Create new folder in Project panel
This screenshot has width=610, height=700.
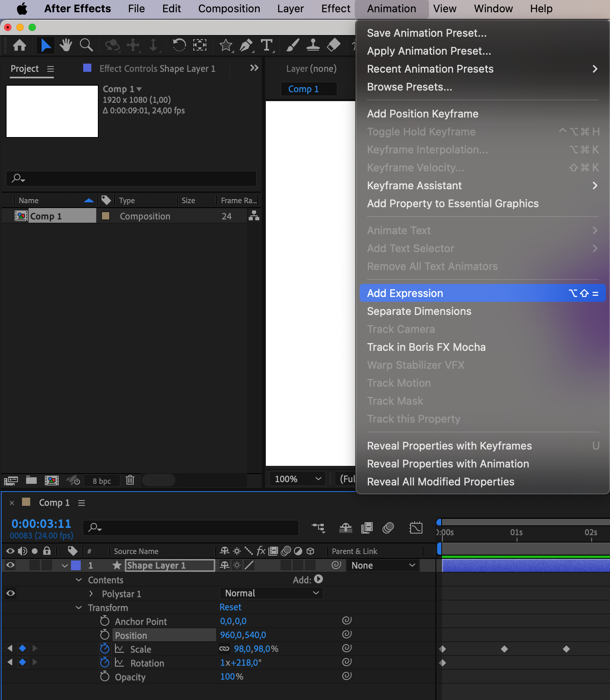(31, 480)
